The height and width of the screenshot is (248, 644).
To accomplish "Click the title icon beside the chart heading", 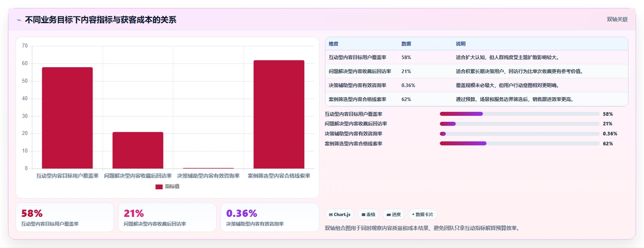I will pyautogui.click(x=19, y=20).
